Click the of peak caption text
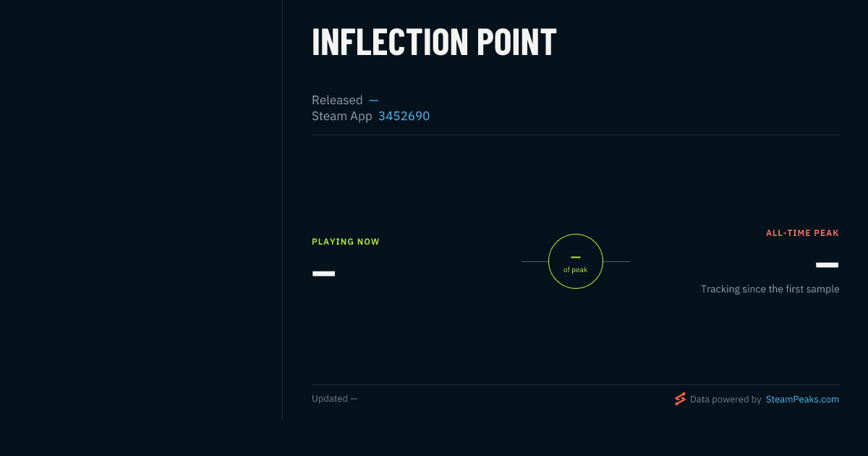 (576, 270)
